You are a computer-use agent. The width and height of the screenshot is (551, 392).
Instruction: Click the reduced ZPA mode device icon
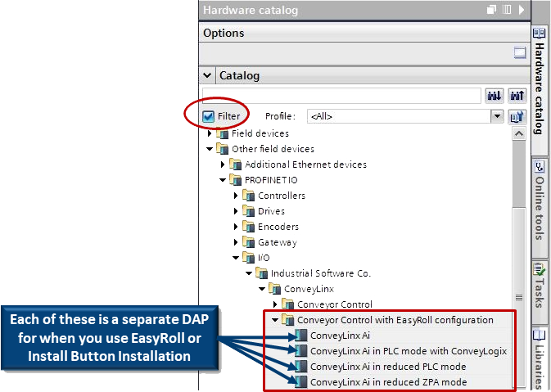pos(301,382)
